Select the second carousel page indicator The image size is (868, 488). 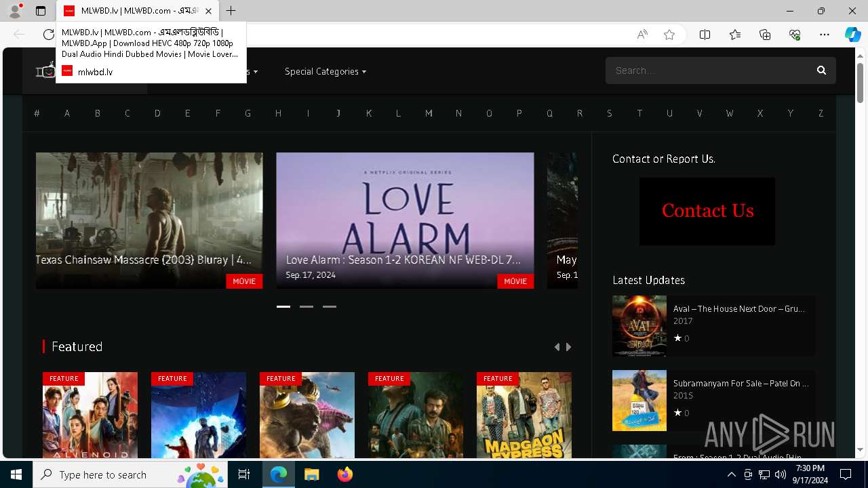coord(307,306)
